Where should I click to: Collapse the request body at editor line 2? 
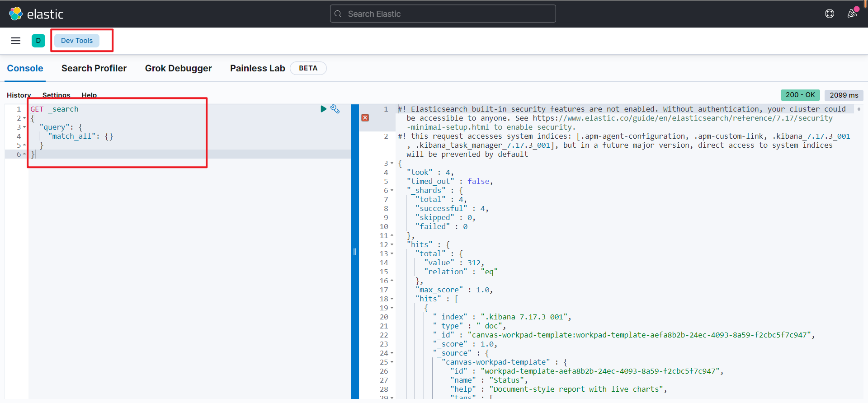24,118
